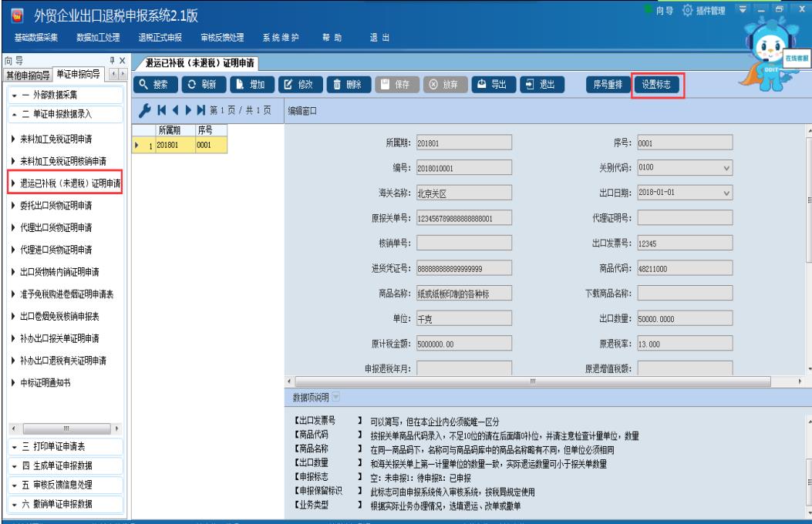
Task: Click the wrench settings icon
Action: [x=142, y=109]
